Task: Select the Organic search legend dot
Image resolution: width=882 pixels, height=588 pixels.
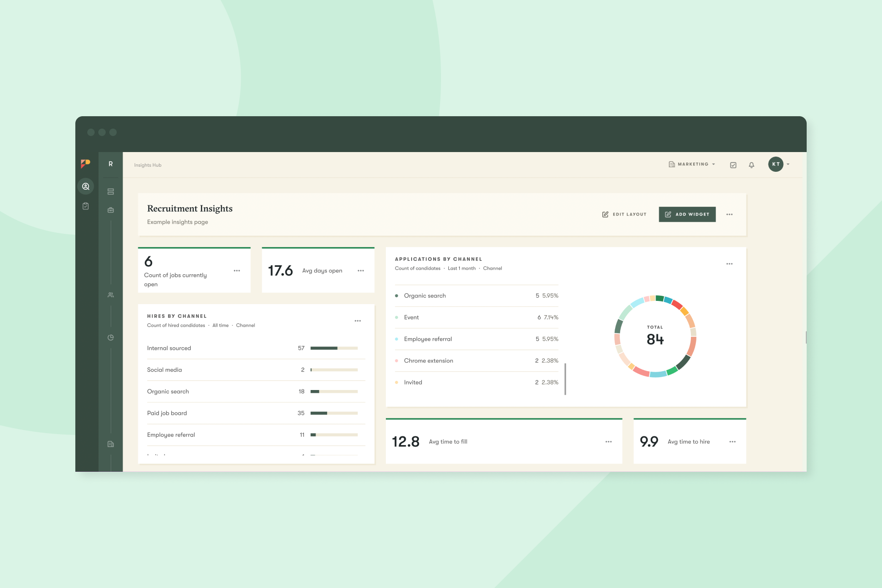Action: coord(397,295)
